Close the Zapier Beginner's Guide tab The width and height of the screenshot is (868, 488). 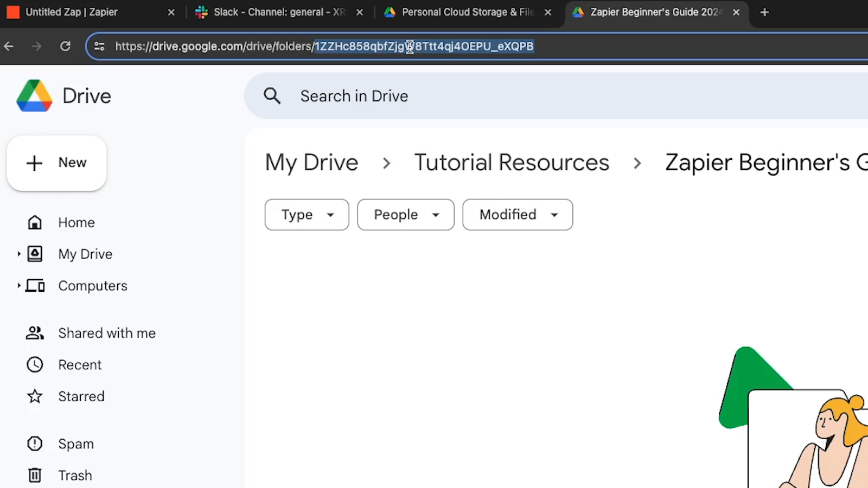coord(736,12)
